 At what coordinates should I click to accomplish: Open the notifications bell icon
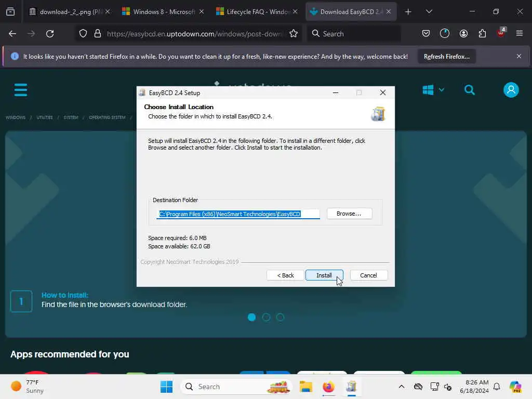497,387
